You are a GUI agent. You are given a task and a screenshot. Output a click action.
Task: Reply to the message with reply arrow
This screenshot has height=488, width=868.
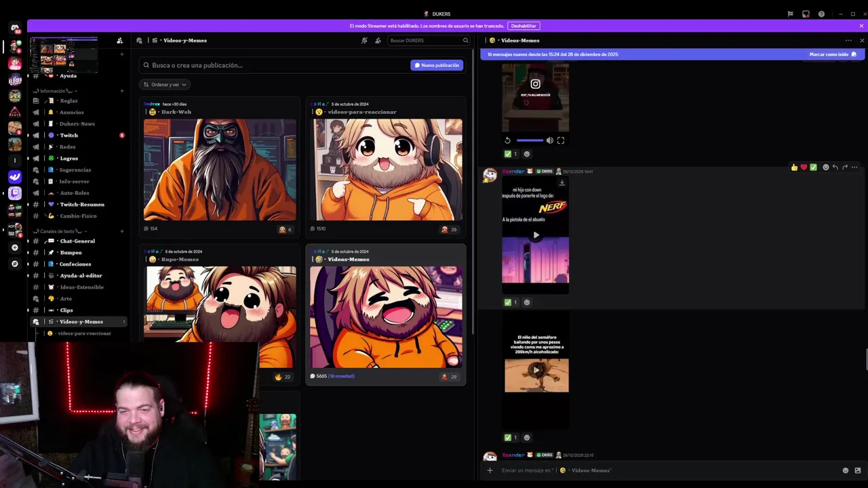[835, 167]
